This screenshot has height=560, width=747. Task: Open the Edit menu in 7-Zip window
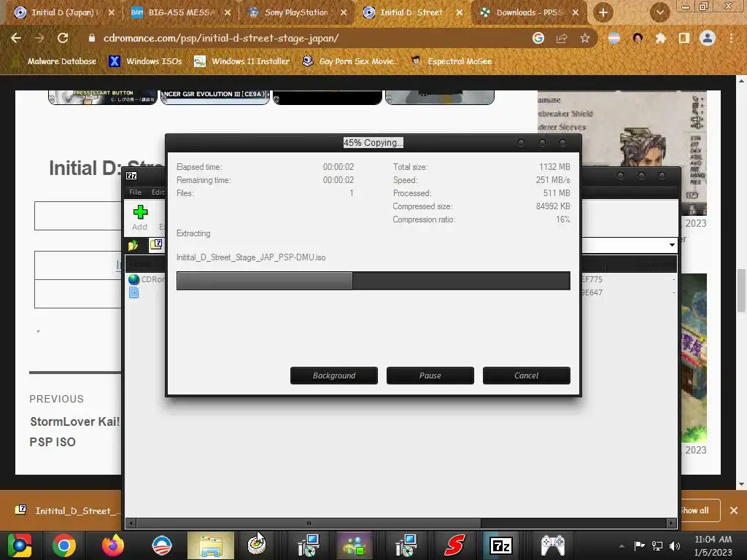[158, 192]
